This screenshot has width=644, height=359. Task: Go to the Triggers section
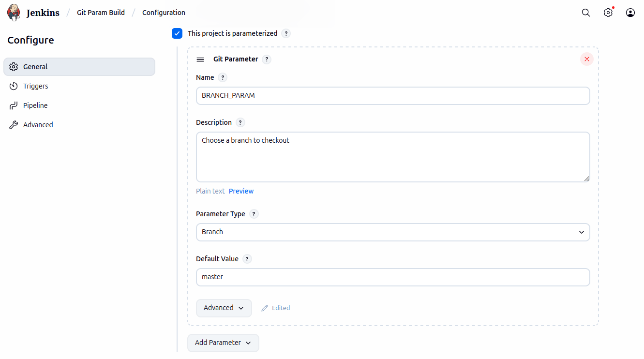(36, 86)
